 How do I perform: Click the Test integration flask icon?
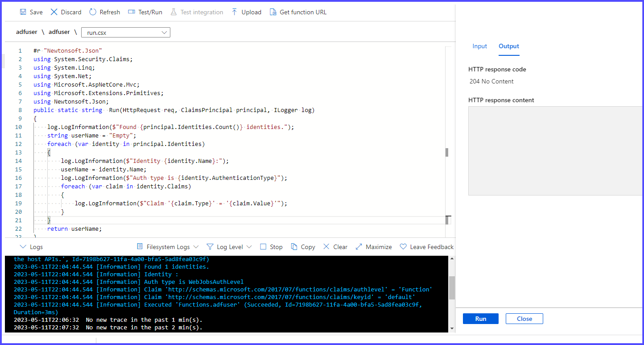pos(174,12)
